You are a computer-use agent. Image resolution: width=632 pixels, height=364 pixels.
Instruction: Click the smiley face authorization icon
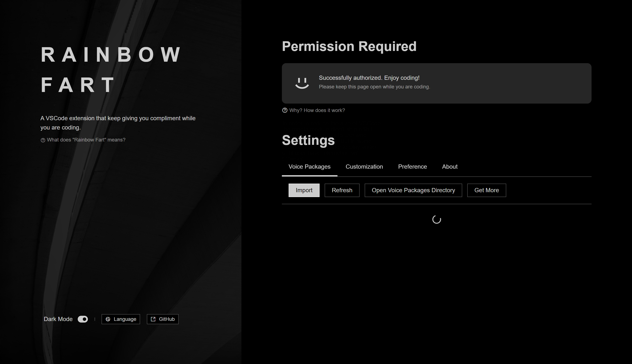(x=302, y=83)
